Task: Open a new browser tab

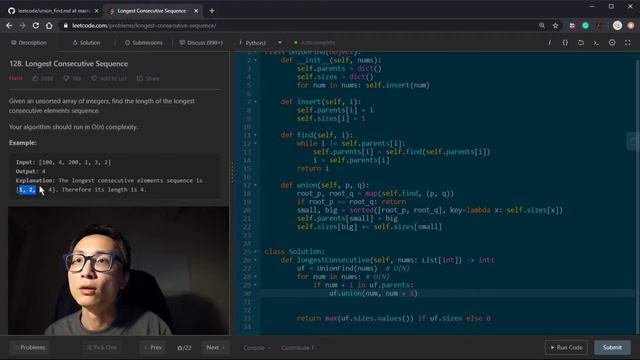Action: pyautogui.click(x=211, y=11)
